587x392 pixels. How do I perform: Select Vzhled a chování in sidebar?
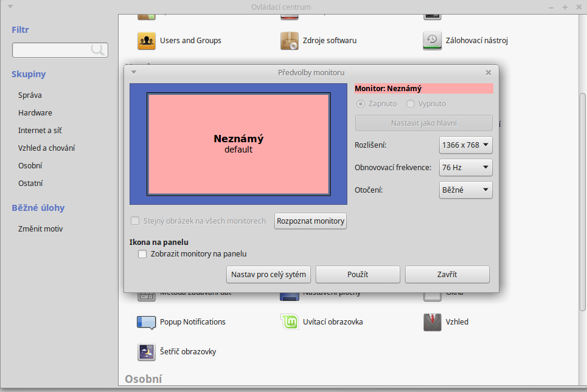[47, 148]
